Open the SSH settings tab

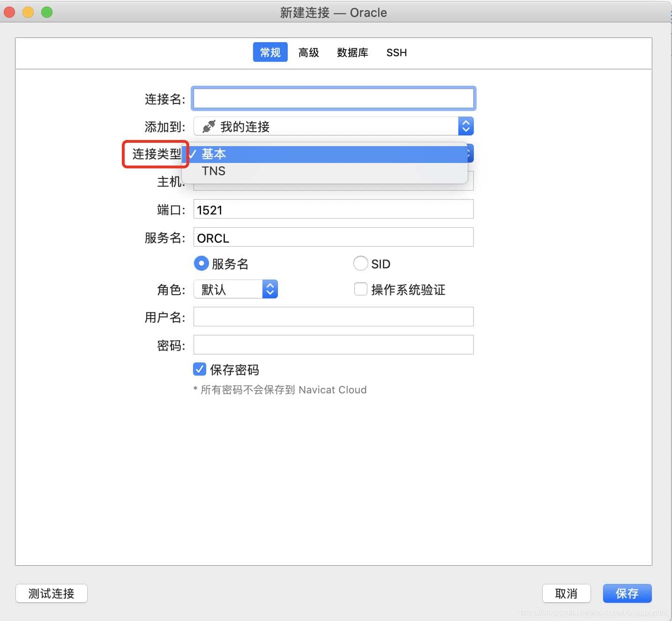pos(396,52)
